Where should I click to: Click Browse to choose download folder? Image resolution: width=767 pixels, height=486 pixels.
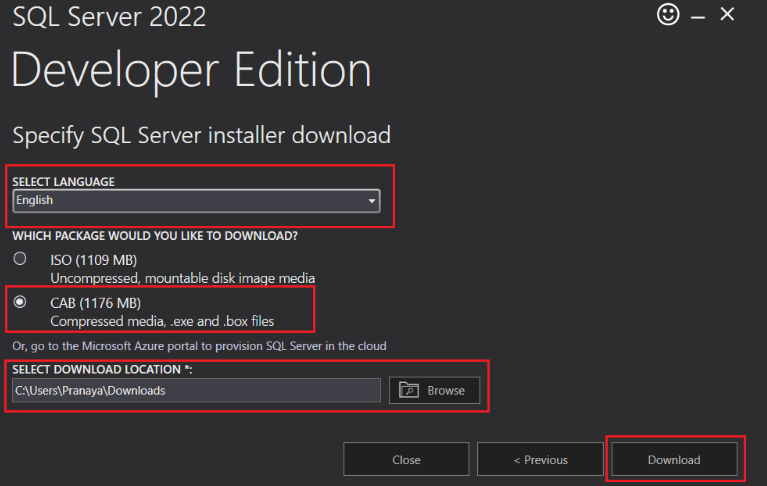point(434,390)
